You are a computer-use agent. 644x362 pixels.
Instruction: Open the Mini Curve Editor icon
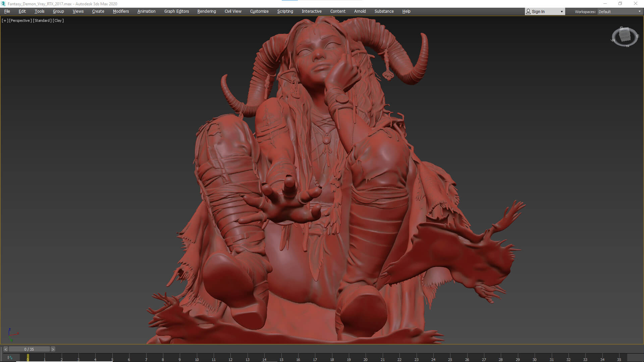tap(10, 358)
